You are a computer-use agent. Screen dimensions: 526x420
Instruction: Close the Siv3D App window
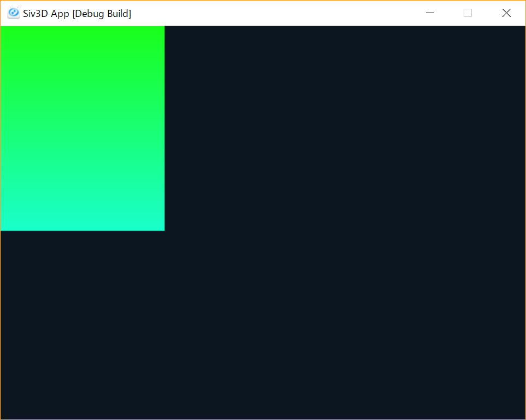coord(506,13)
